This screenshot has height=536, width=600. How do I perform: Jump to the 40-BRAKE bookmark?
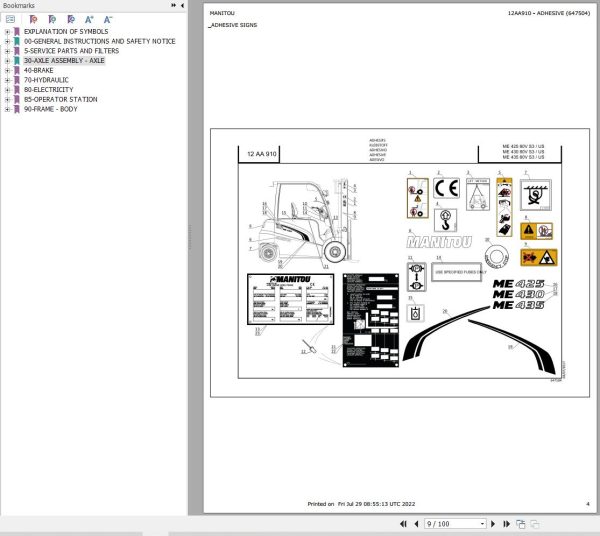[x=38, y=70]
